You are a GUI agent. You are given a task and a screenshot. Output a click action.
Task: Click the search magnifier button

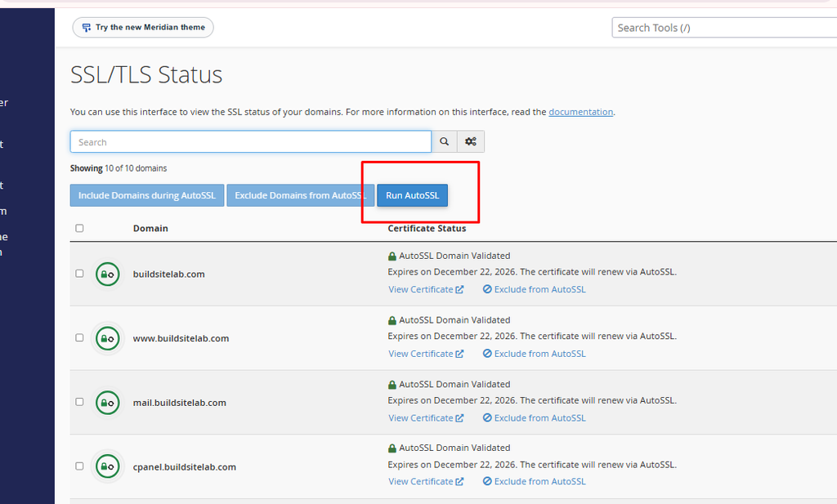click(444, 142)
